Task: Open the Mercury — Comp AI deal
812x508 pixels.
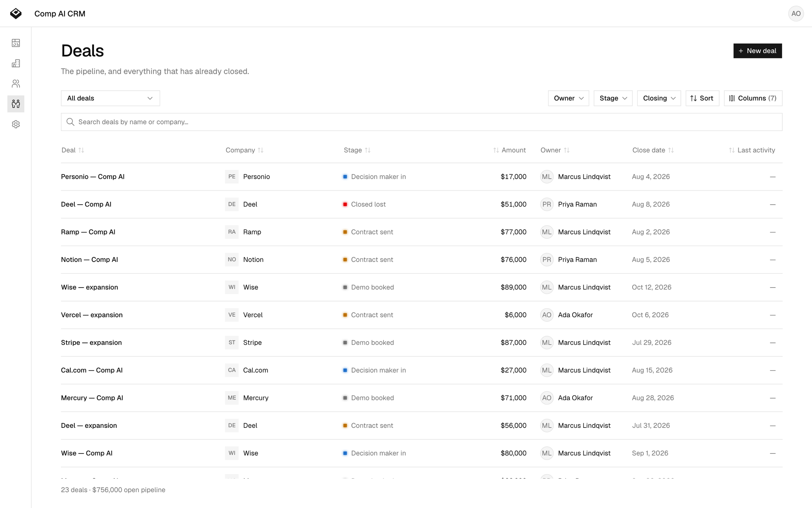Action: (92, 398)
